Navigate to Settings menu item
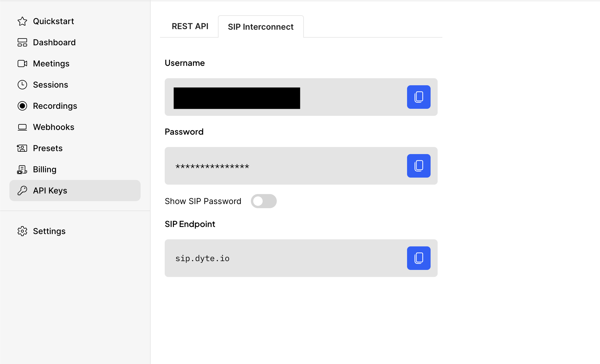The image size is (600, 364). pyautogui.click(x=49, y=231)
